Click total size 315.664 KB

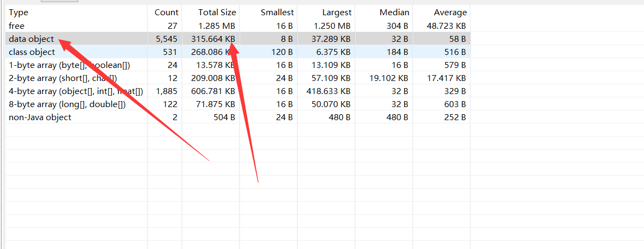click(213, 39)
